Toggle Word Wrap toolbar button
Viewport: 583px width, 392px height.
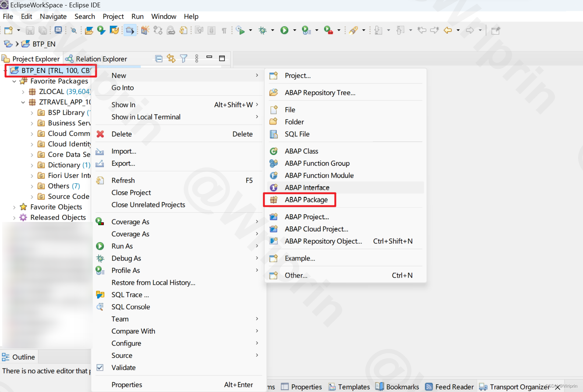(x=199, y=31)
